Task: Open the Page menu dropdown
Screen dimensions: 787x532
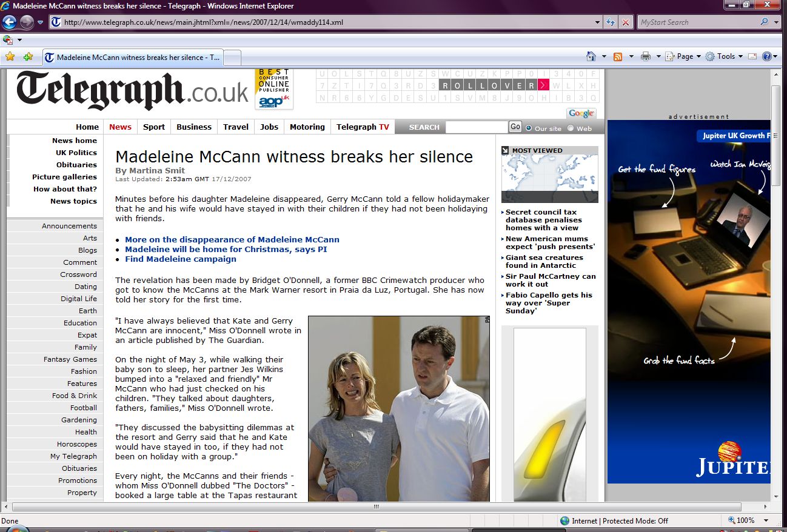Action: coord(685,56)
